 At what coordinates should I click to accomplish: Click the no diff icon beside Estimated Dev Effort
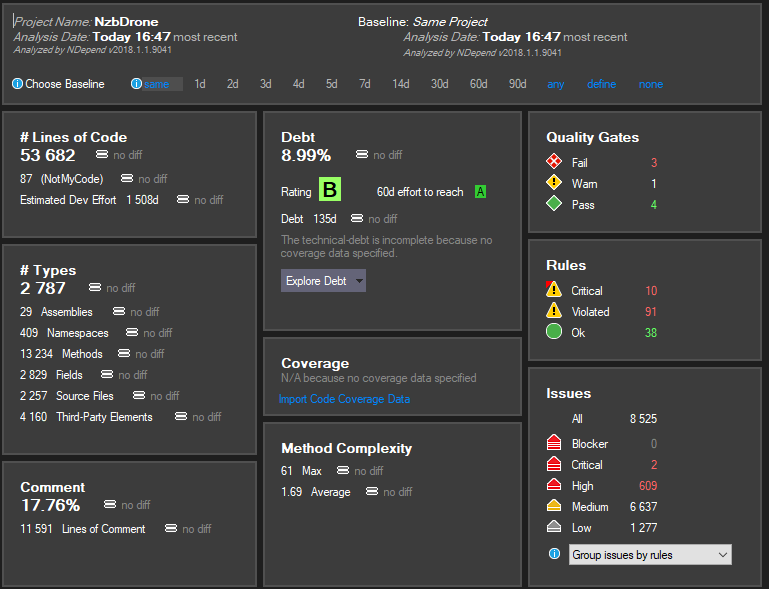point(183,199)
